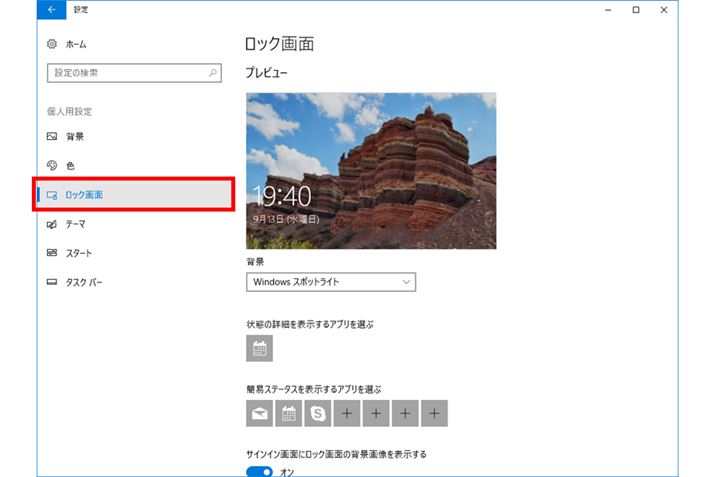Click the 個人用設定 section heading

(x=69, y=111)
